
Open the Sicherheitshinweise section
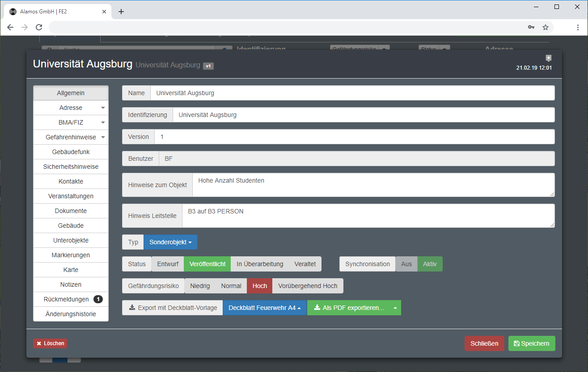pos(71,167)
